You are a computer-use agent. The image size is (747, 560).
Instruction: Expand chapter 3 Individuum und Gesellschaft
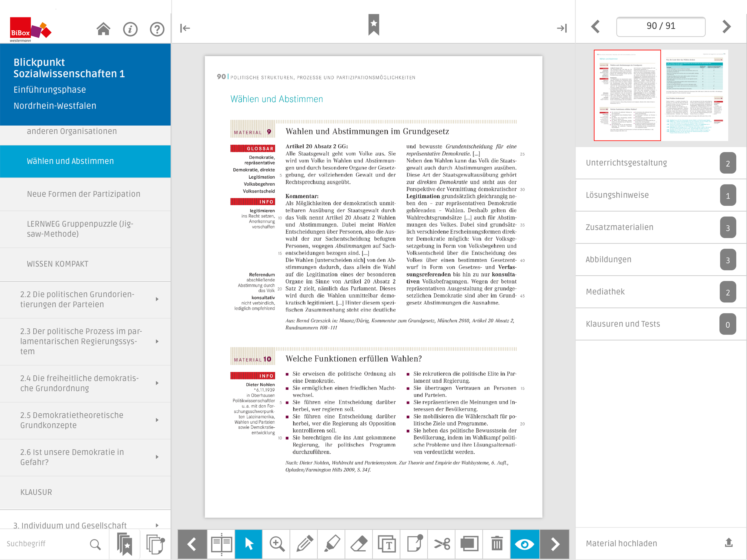pos(157,525)
